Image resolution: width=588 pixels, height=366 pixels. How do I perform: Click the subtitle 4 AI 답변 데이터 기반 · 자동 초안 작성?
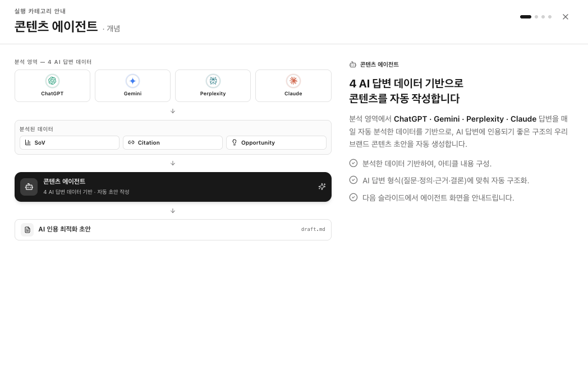[x=86, y=192]
